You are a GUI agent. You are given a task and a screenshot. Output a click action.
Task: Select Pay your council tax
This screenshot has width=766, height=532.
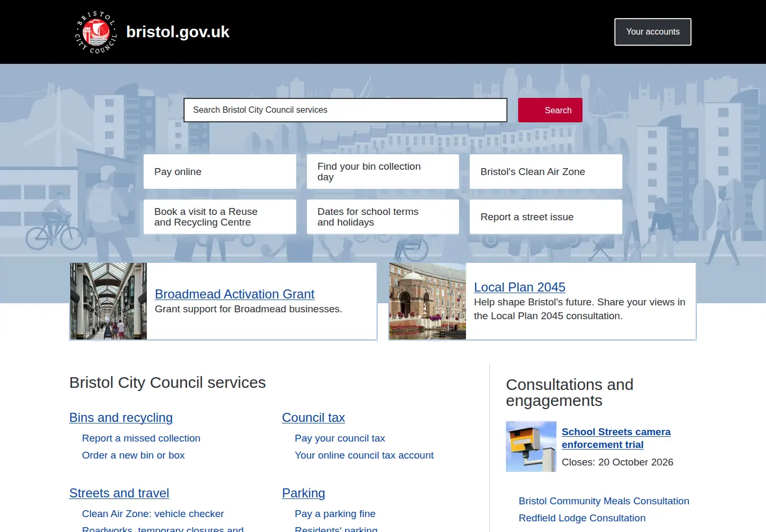point(340,438)
